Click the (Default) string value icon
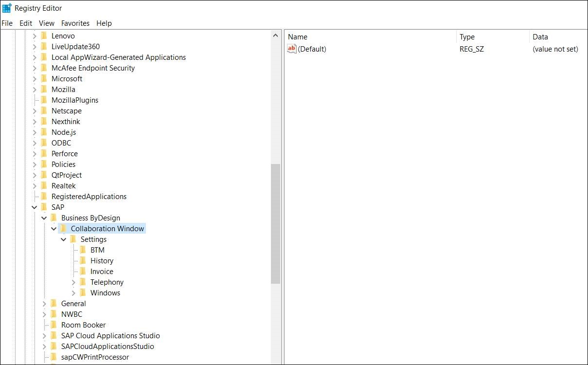 pos(292,49)
